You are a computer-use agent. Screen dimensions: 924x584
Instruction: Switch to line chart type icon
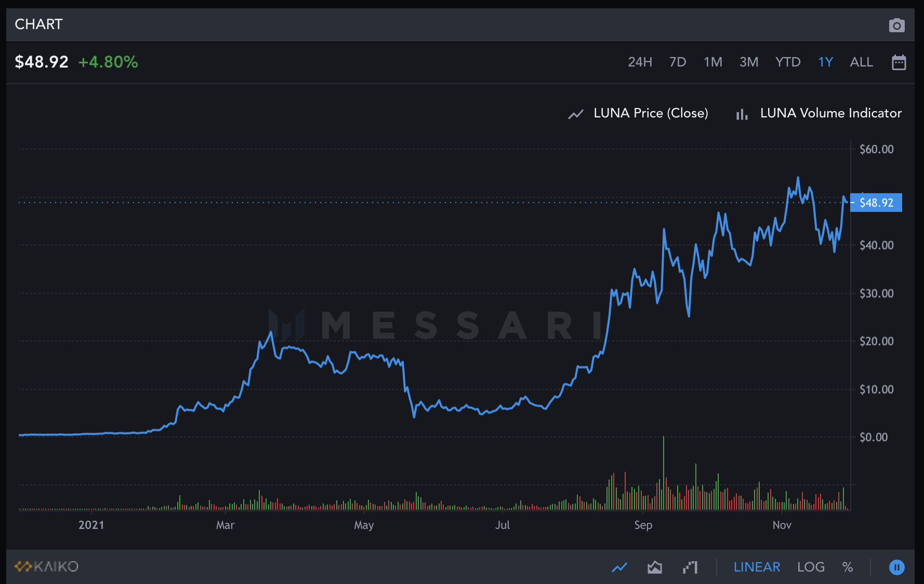pos(619,567)
